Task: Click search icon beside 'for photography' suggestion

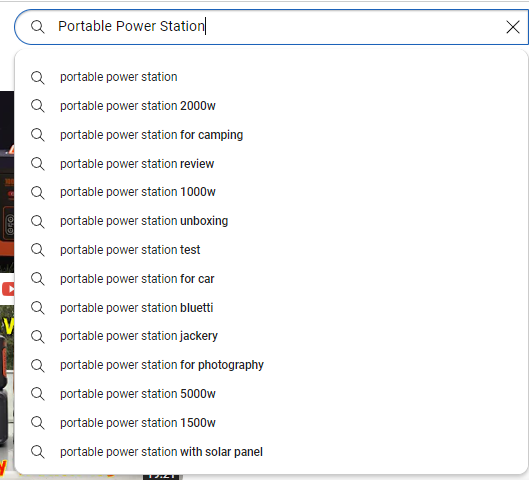Action: point(37,366)
